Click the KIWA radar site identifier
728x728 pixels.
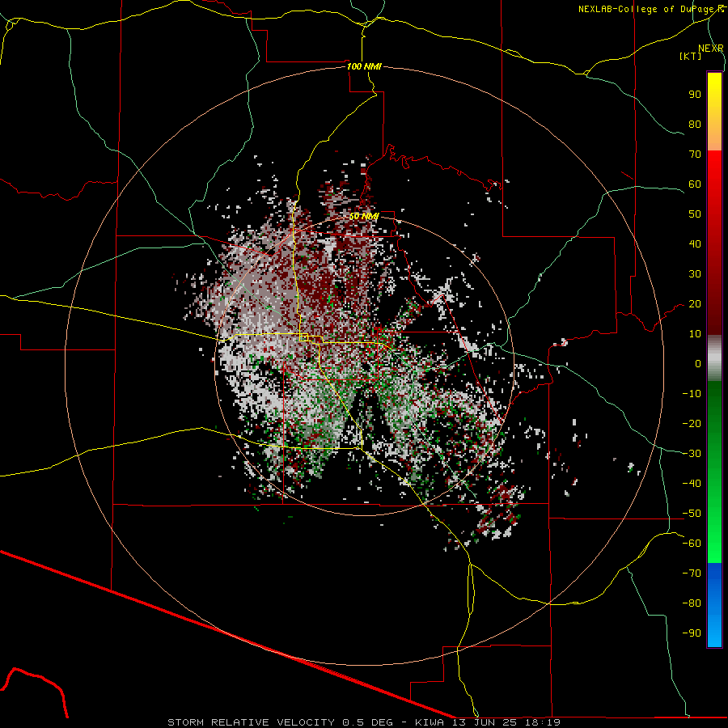(429, 722)
